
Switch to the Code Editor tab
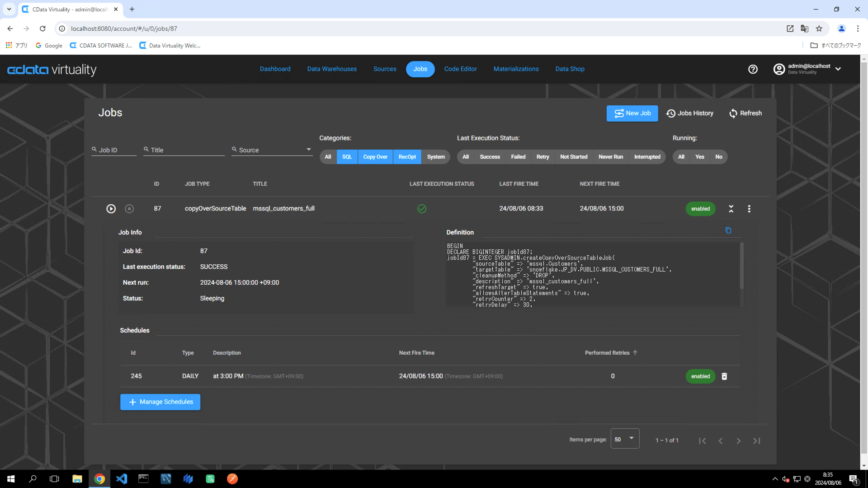click(460, 69)
